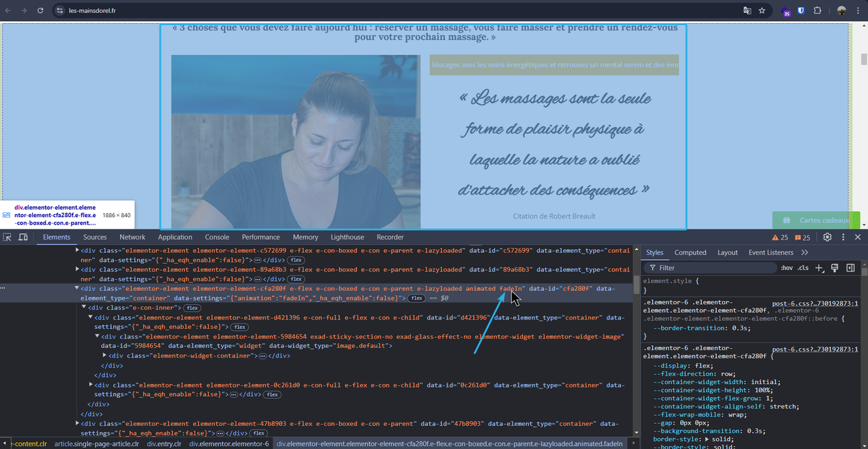This screenshot has width=868, height=449.
Task: Open the Extensions puzzle menu
Action: [817, 11]
